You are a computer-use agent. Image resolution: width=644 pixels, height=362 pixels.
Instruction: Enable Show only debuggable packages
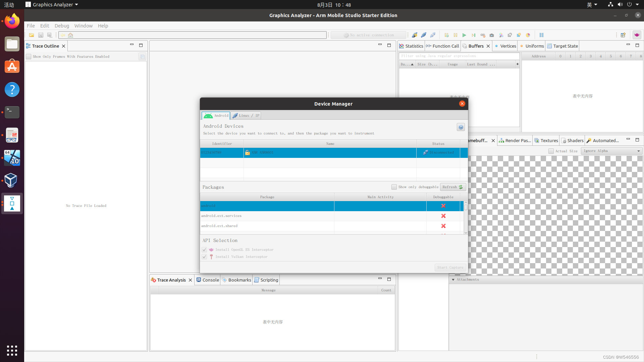394,187
